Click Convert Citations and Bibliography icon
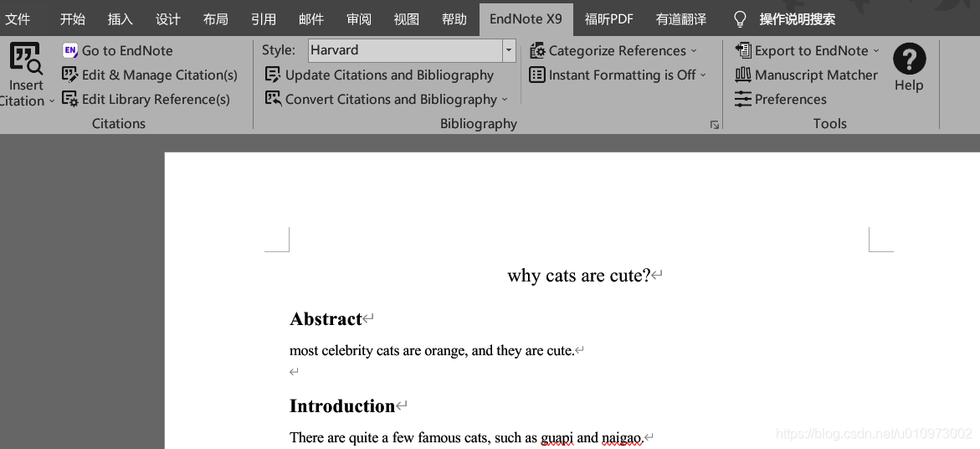This screenshot has width=980, height=449. (x=273, y=100)
